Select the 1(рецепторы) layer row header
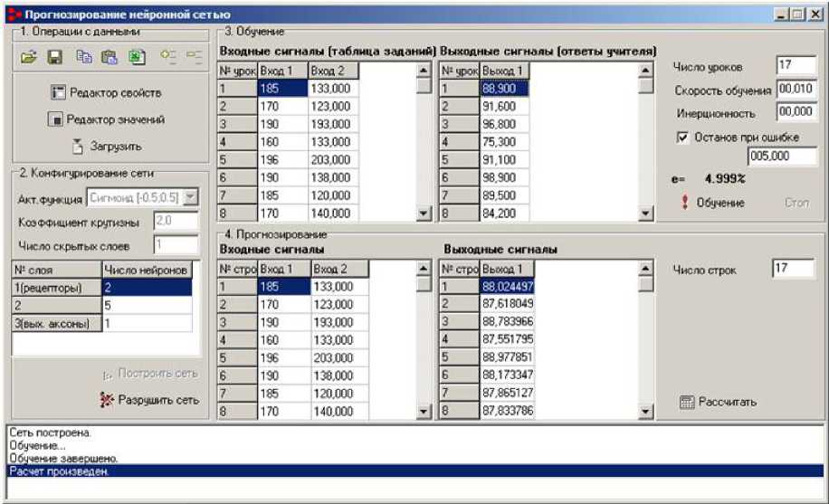This screenshot has width=829, height=504. click(x=57, y=288)
